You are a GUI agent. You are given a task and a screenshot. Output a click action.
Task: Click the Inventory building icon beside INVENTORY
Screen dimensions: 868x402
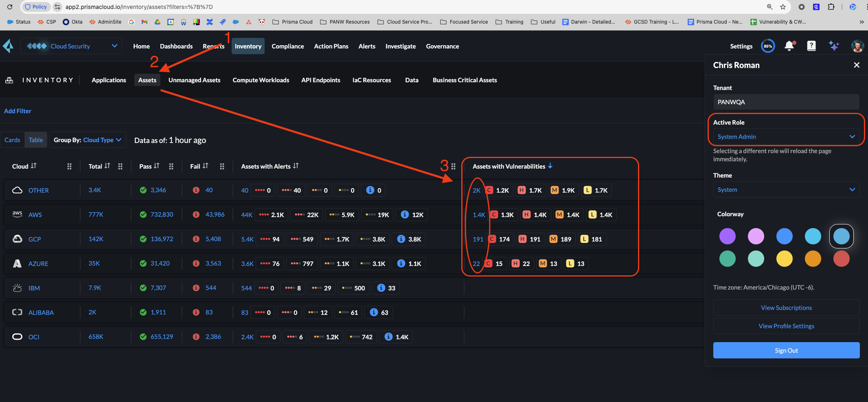click(x=9, y=80)
